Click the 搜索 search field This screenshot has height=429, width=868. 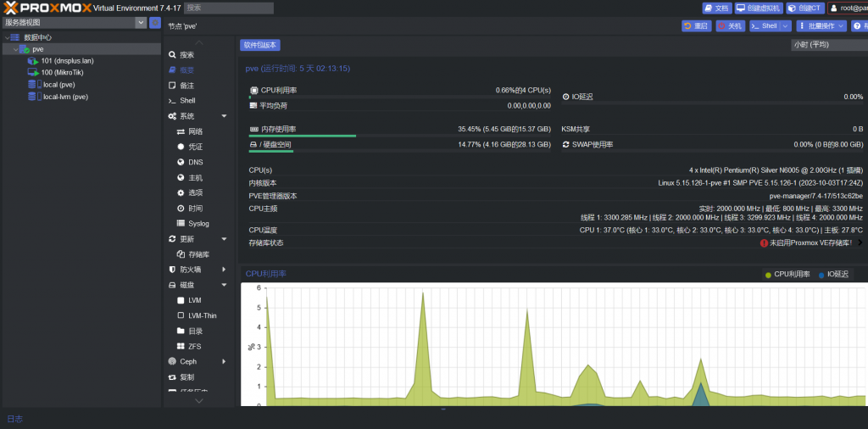[228, 8]
